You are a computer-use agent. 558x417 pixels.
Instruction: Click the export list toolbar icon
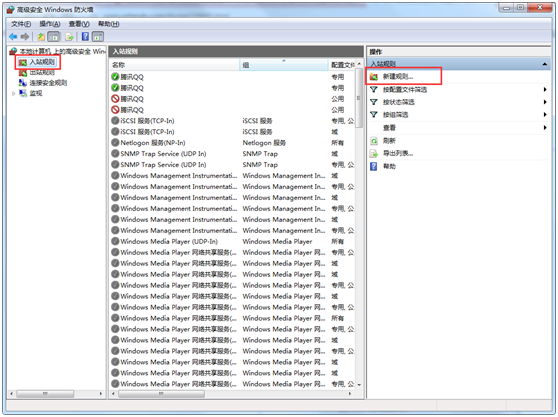[x=69, y=37]
